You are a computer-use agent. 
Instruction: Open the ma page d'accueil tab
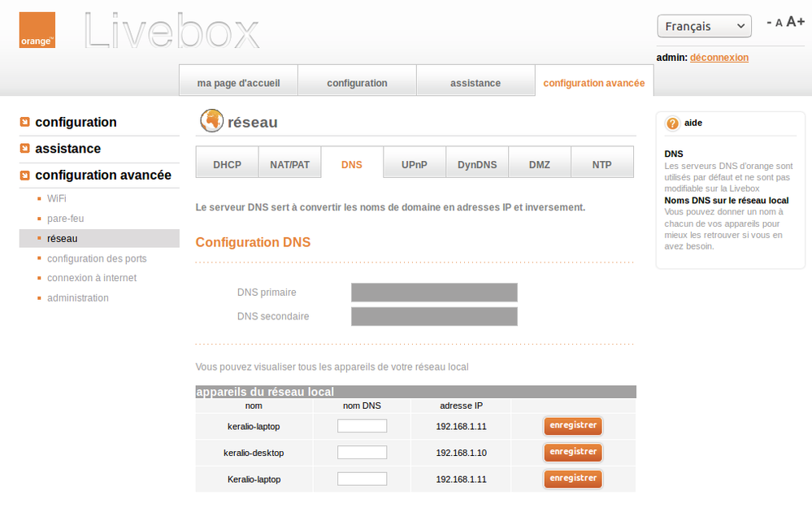[x=238, y=80]
